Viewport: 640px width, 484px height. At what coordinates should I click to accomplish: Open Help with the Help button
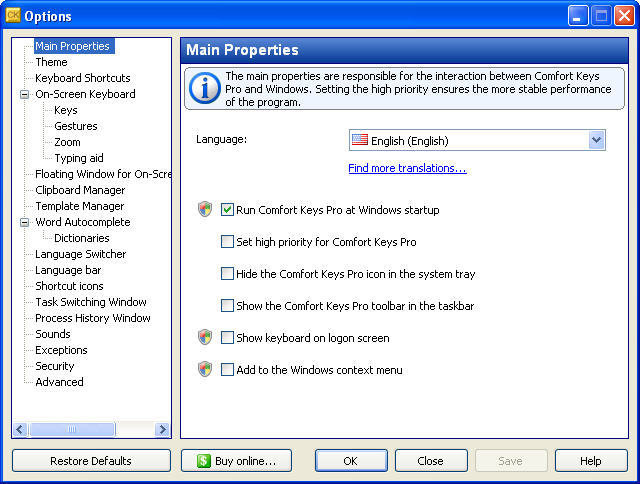pyautogui.click(x=591, y=461)
